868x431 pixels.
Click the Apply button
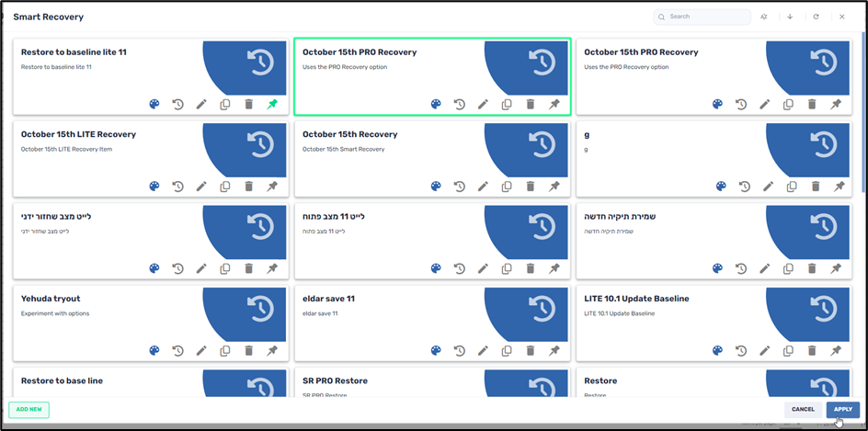coord(842,409)
